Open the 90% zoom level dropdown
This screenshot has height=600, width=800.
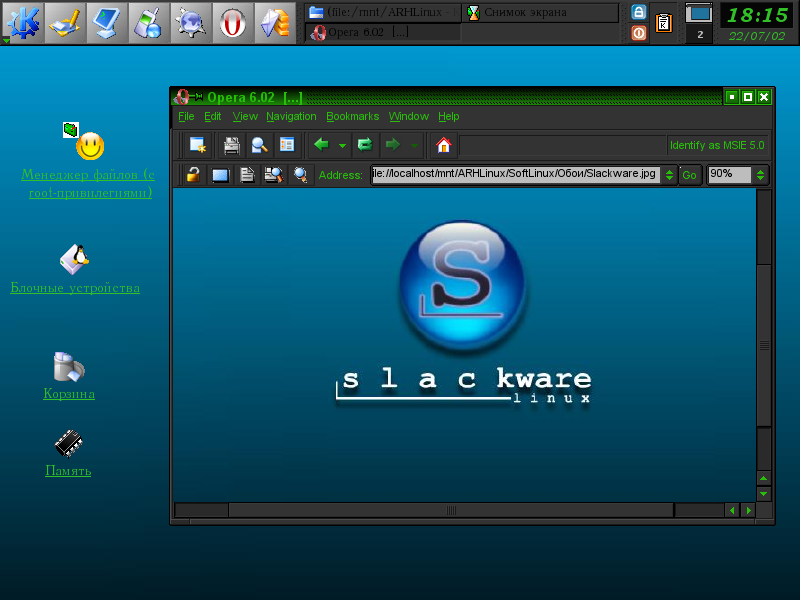tap(760, 175)
